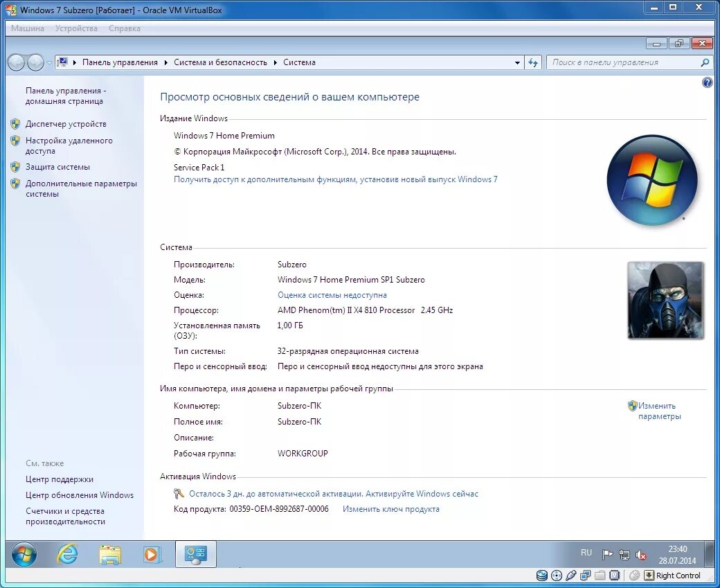Click the Back navigation arrow
Image resolution: width=720 pixels, height=588 pixels.
pos(17,62)
